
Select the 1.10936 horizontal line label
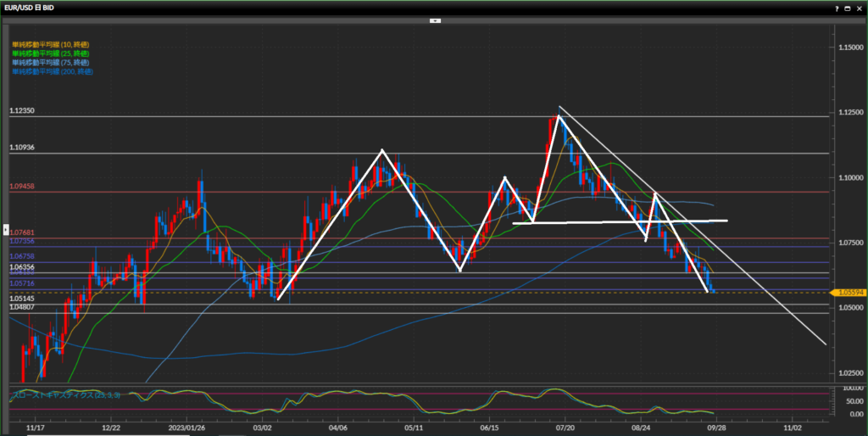click(22, 148)
